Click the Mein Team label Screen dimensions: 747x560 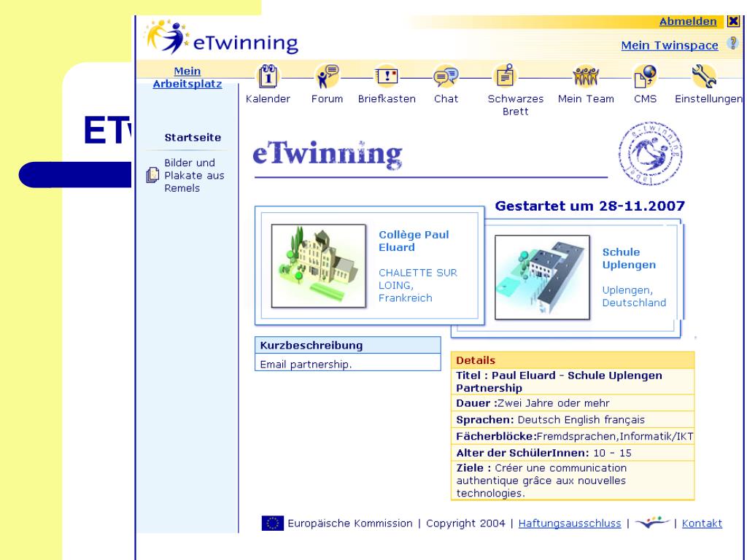pos(586,98)
